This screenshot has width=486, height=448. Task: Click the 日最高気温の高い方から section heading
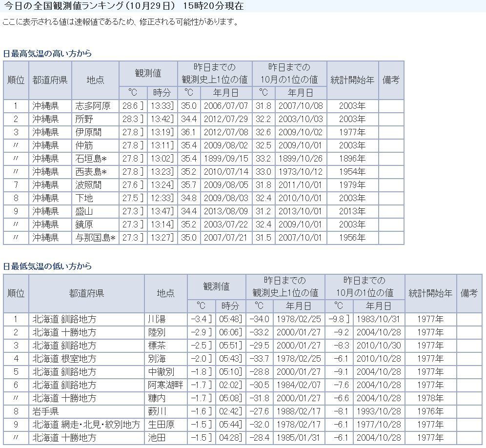pyautogui.click(x=47, y=53)
